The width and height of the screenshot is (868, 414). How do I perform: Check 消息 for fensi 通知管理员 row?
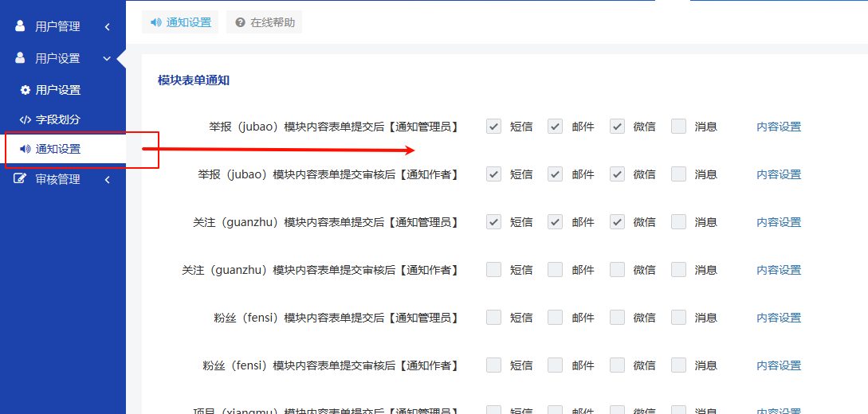click(x=678, y=318)
